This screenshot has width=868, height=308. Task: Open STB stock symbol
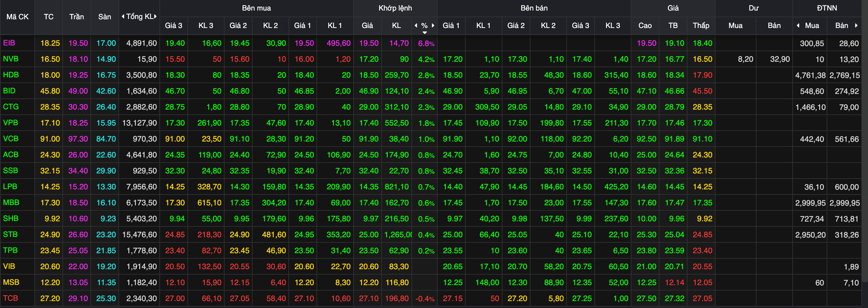[10, 234]
